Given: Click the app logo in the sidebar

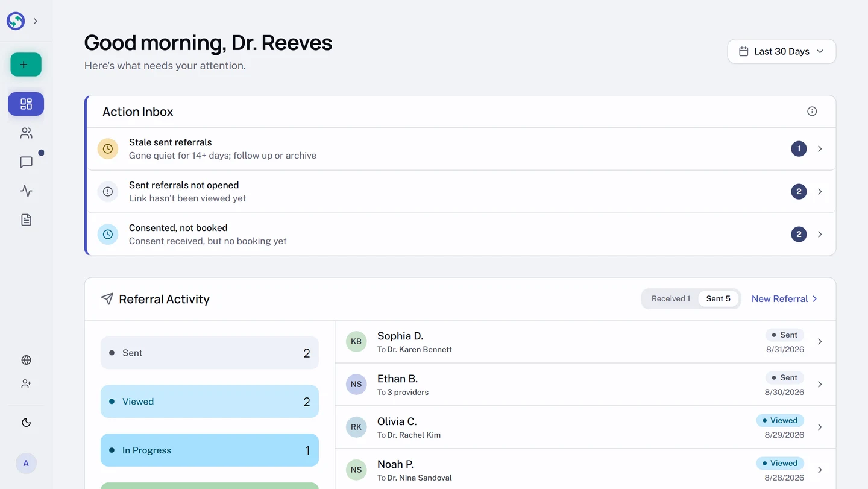Looking at the screenshot, I should tap(16, 21).
